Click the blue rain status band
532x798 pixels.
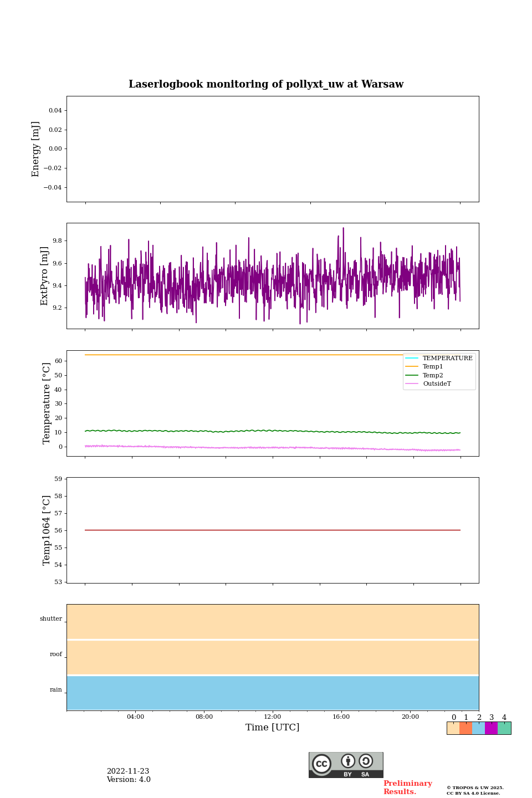click(x=273, y=693)
